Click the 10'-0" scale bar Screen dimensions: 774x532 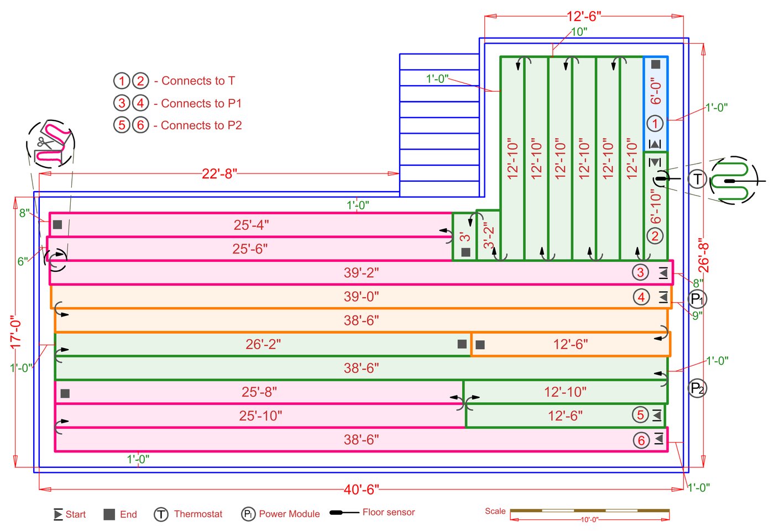589,511
